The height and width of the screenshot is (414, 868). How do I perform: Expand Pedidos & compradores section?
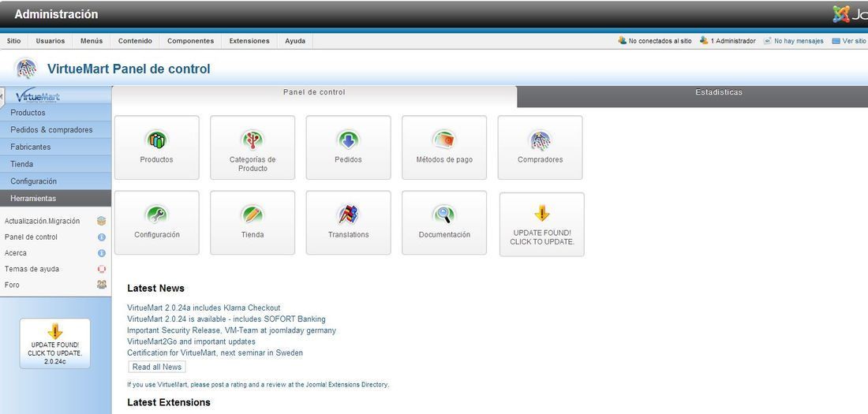[x=55, y=129]
